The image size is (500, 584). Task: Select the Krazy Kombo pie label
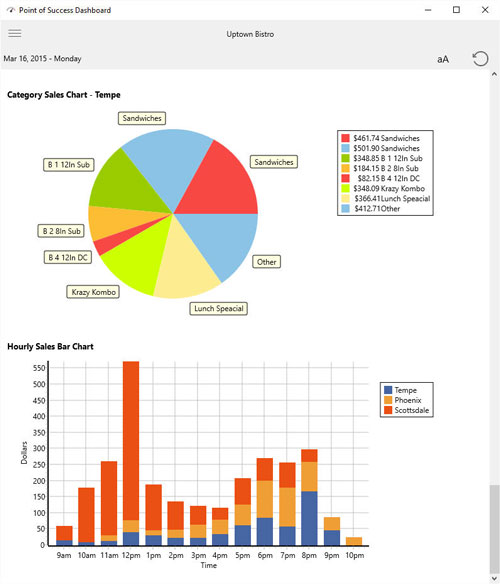[x=93, y=292]
